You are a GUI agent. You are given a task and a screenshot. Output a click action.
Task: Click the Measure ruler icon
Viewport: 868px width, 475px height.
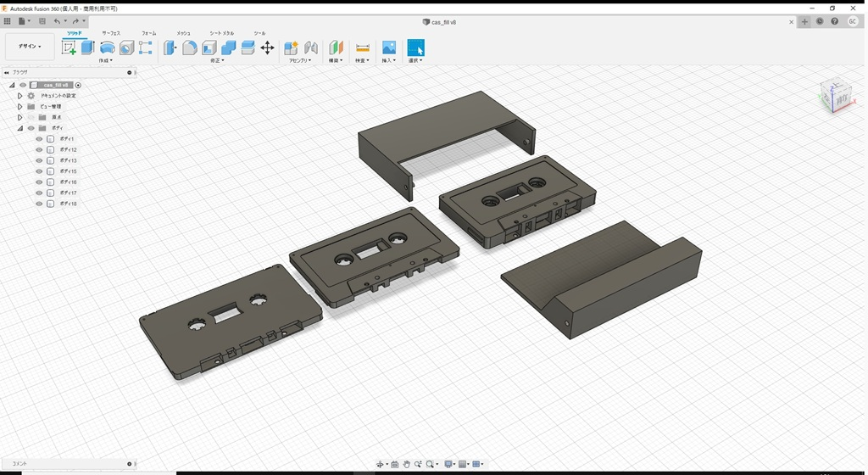(x=362, y=47)
